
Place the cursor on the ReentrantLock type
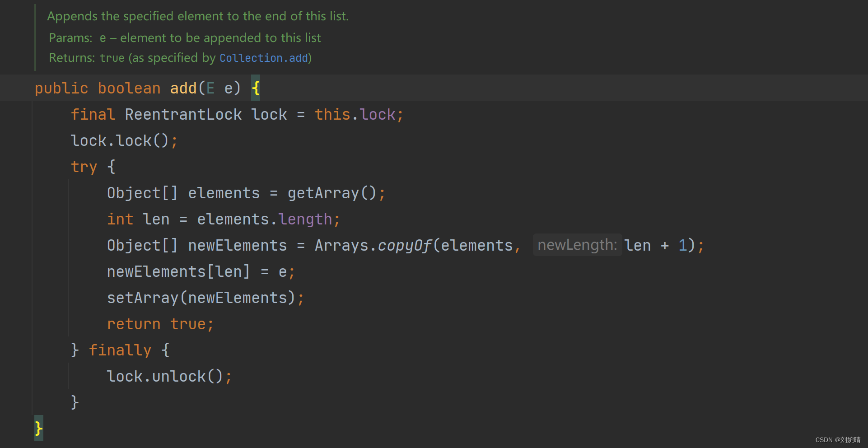click(x=183, y=114)
